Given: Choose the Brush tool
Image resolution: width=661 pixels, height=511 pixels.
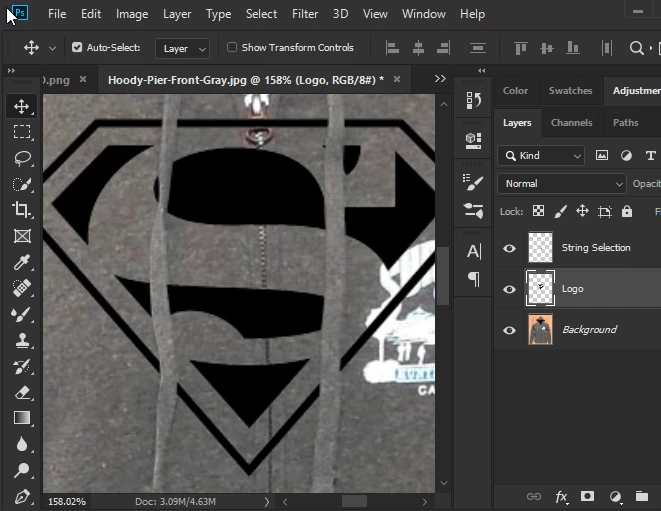Looking at the screenshot, I should tap(21, 314).
